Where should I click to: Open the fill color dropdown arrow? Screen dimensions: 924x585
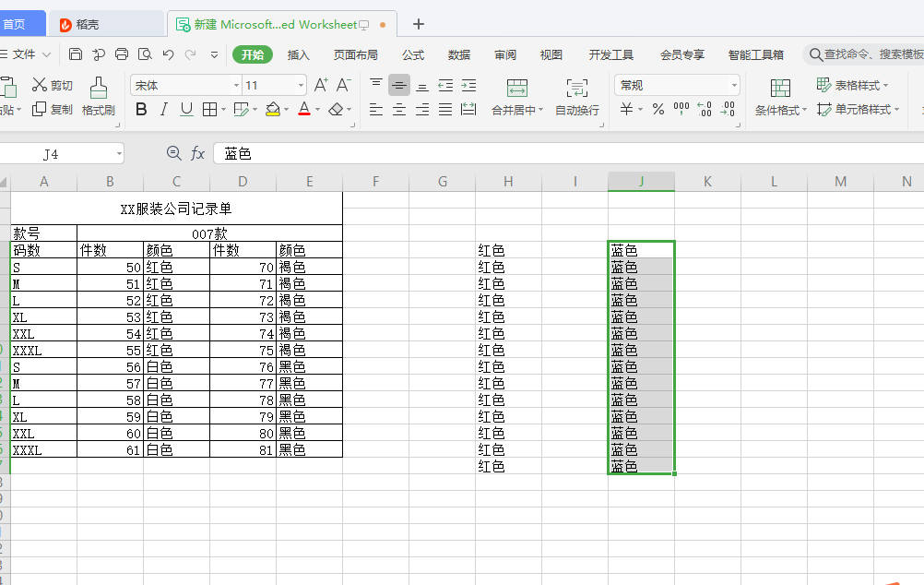click(287, 110)
